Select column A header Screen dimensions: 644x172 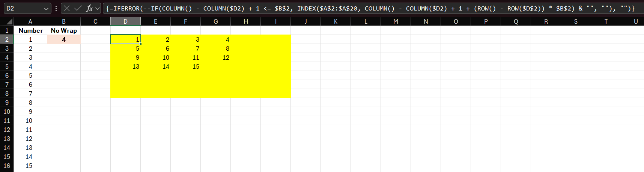coord(30,21)
